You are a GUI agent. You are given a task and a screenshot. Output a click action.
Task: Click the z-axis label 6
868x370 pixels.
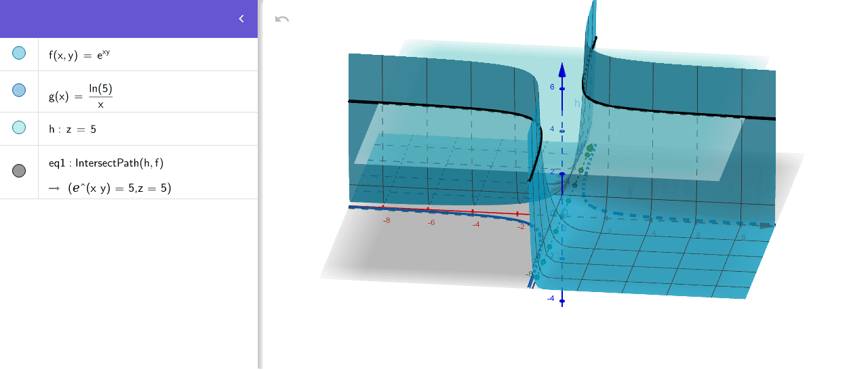pyautogui.click(x=552, y=87)
